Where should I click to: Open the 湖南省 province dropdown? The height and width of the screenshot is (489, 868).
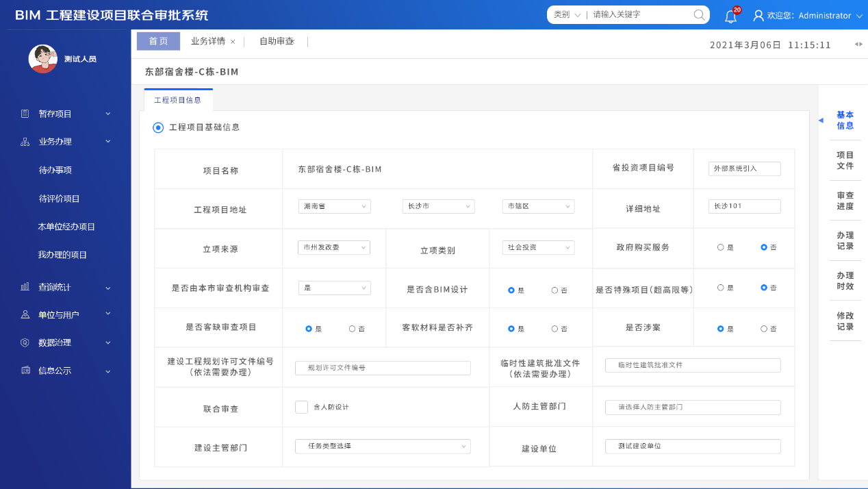click(334, 206)
